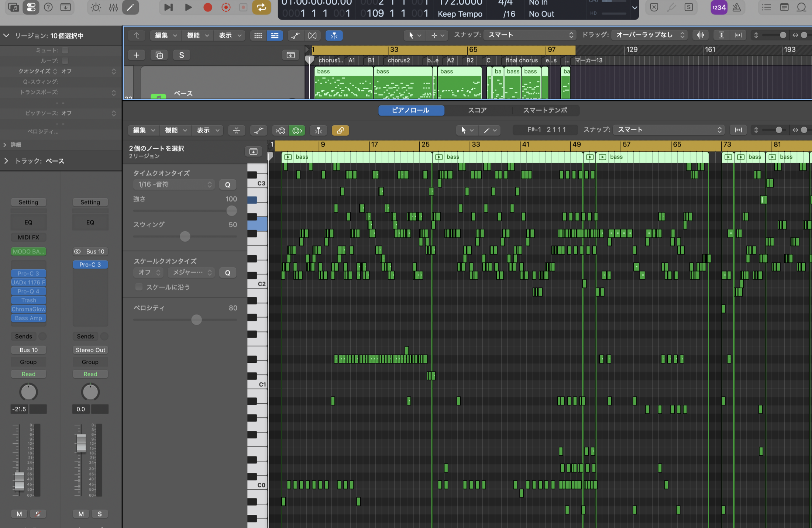Open 1/16 -音符 quantize dropdown
This screenshot has width=812, height=528.
[173, 184]
